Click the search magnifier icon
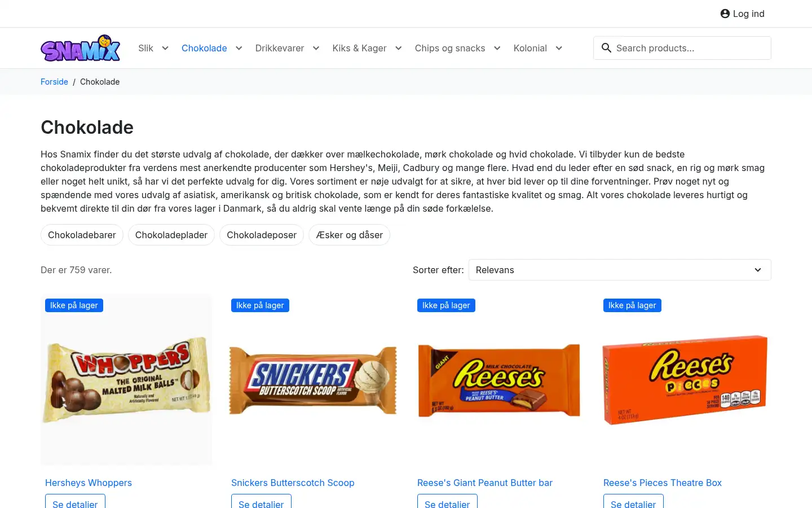This screenshot has width=812, height=508. [x=606, y=48]
